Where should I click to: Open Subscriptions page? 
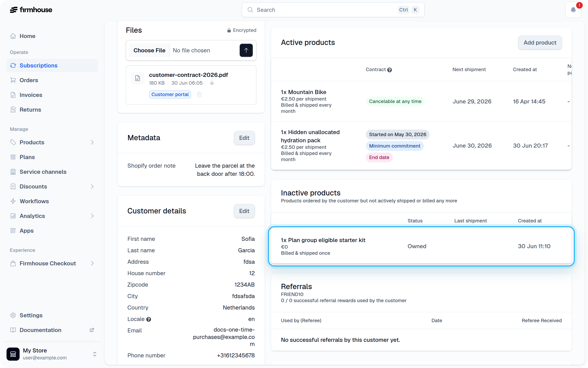click(x=52, y=65)
